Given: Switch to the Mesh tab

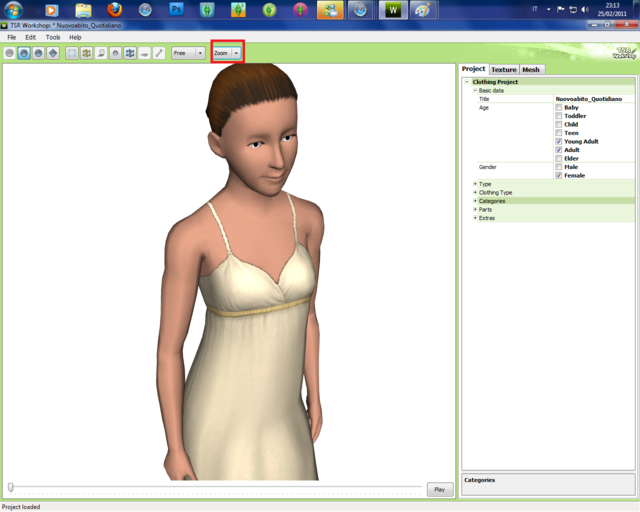Looking at the screenshot, I should (x=531, y=70).
